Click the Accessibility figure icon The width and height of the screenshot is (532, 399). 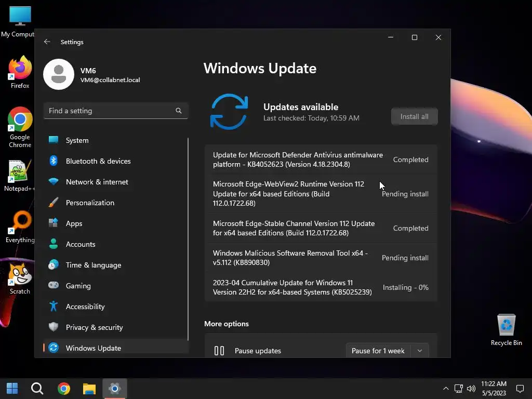(x=54, y=307)
